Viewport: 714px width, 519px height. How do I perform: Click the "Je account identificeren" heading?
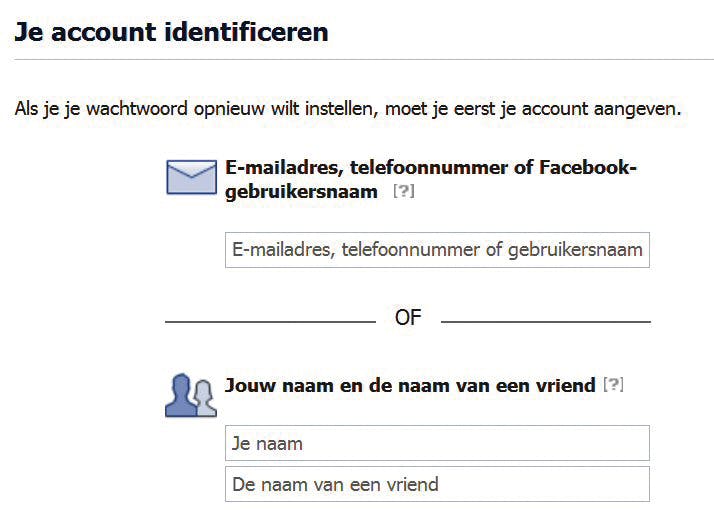pos(171,32)
